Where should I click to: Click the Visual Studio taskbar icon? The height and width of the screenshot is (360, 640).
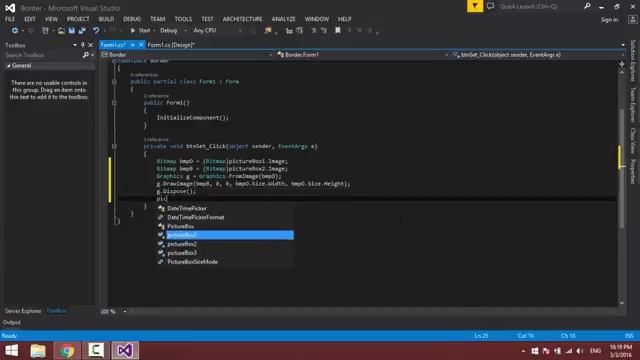[x=125, y=351]
